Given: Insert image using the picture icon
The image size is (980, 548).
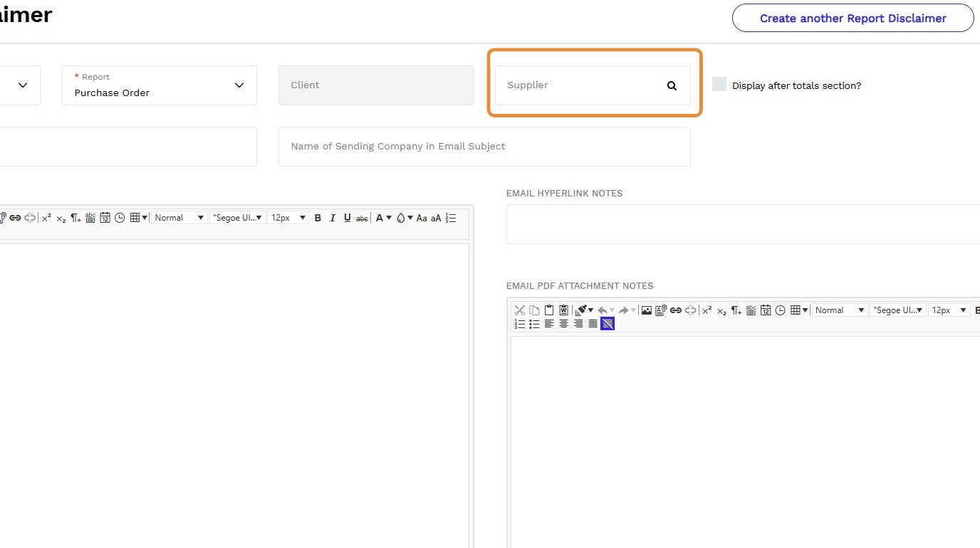Looking at the screenshot, I should (646, 310).
